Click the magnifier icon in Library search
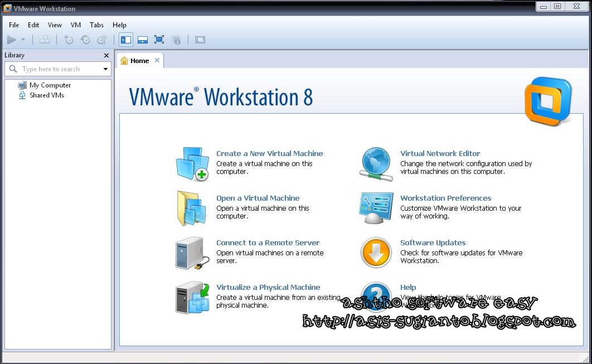 pos(13,69)
